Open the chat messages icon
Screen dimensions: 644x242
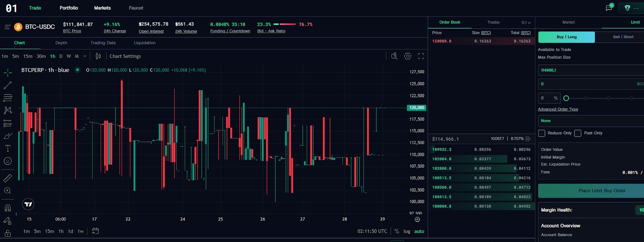click(x=609, y=8)
